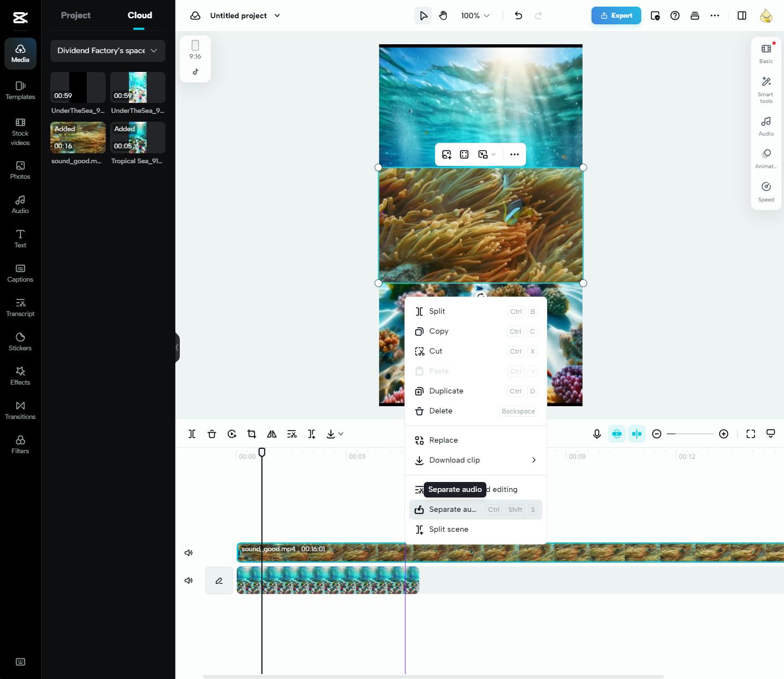The height and width of the screenshot is (679, 784).
Task: Open the right-side Audio properties
Action: tap(766, 126)
